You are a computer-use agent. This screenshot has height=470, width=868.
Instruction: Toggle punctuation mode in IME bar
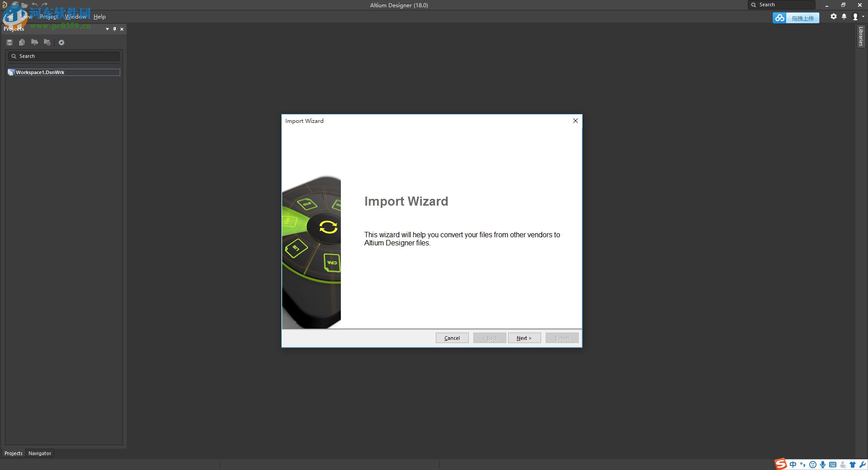point(803,465)
